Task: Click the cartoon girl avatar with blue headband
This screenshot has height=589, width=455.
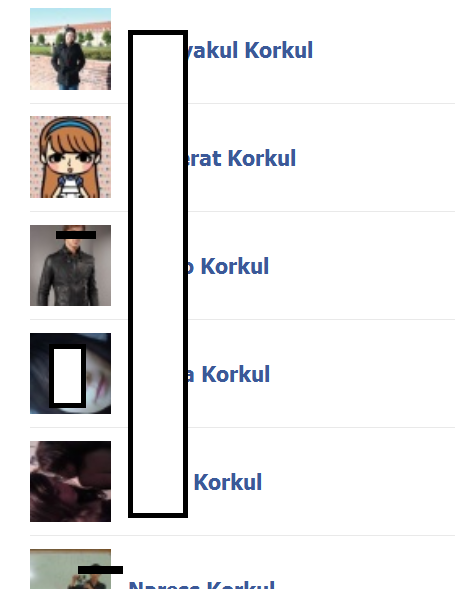Action: tap(70, 157)
